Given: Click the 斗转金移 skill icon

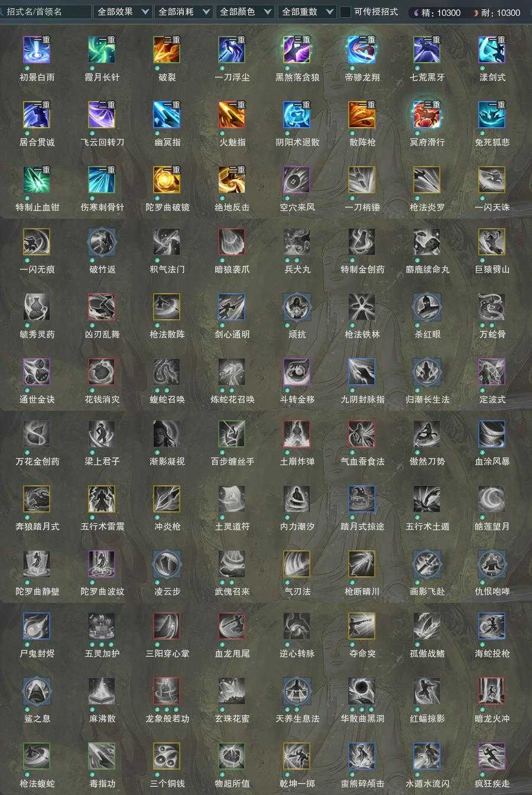Looking at the screenshot, I should click(297, 372).
